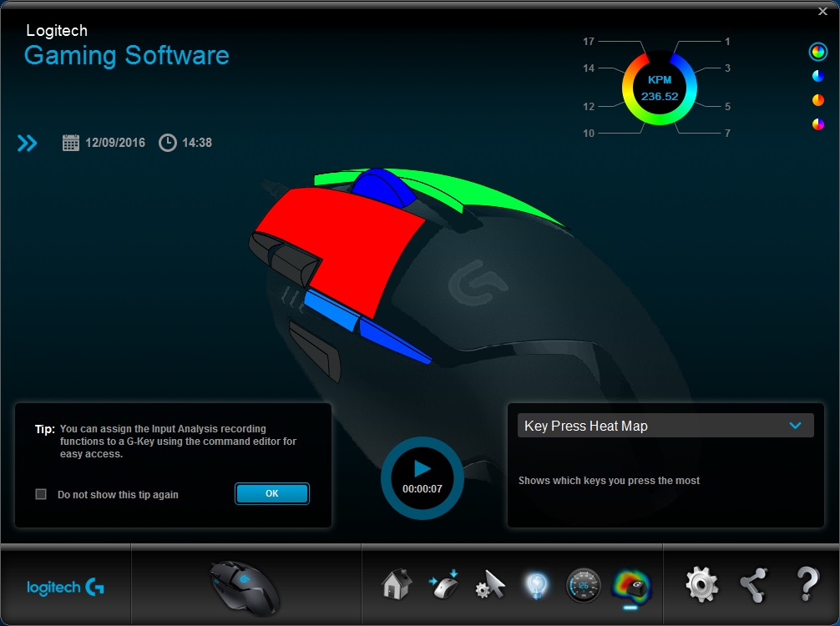Click 'Shows which keys you press the most'
The image size is (840, 626).
tap(609, 481)
